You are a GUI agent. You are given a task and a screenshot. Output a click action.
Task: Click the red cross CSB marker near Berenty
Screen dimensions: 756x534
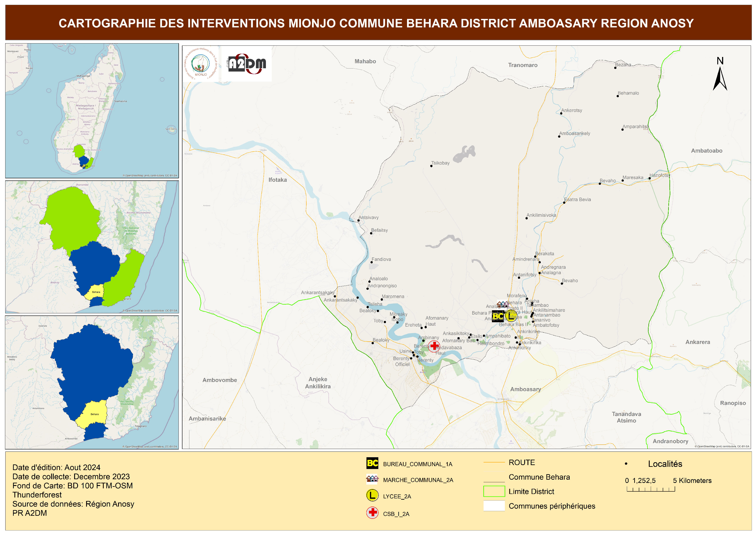434,346
